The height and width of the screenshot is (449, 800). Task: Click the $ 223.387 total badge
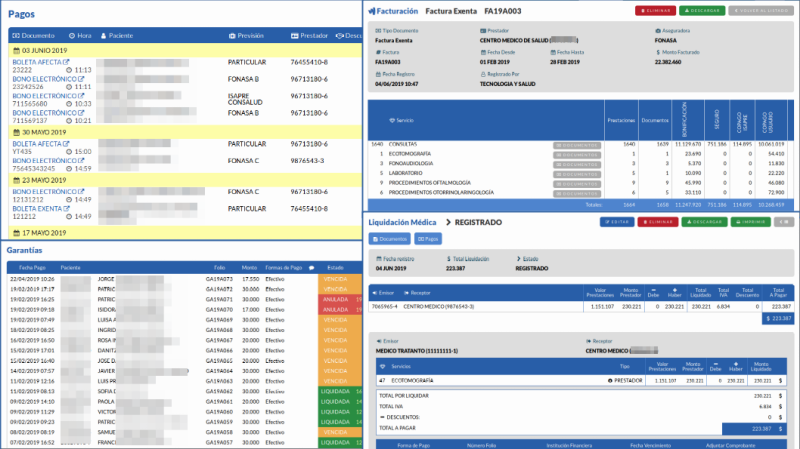[778, 318]
